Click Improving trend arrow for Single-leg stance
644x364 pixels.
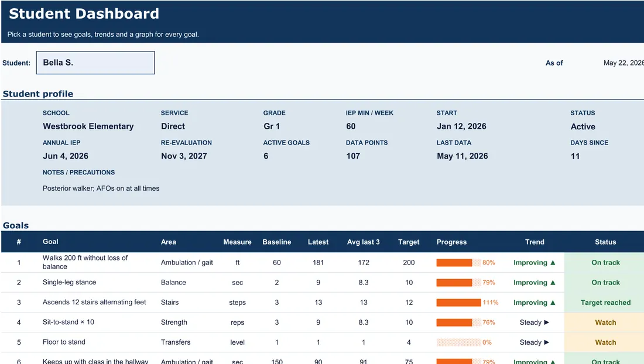553,282
